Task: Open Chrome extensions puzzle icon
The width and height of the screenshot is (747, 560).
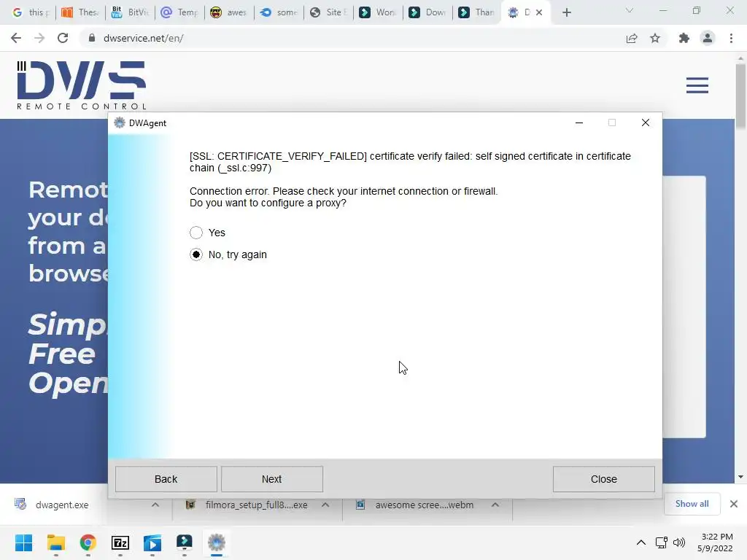Action: (x=684, y=38)
